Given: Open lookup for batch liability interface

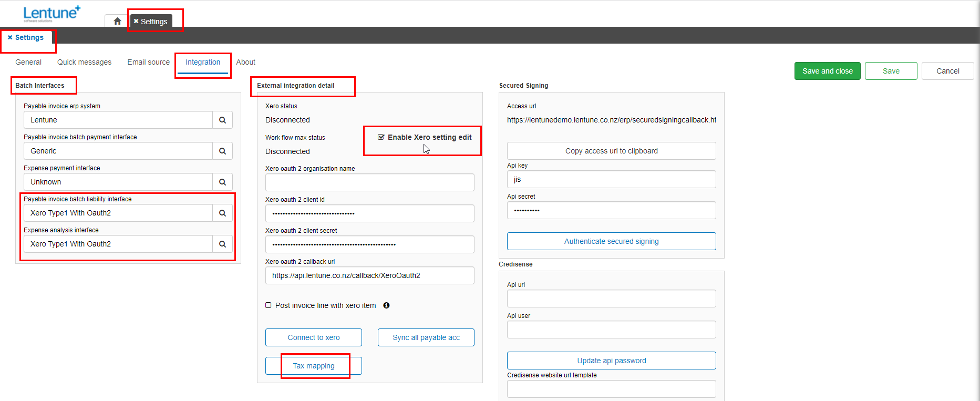Looking at the screenshot, I should pos(222,213).
